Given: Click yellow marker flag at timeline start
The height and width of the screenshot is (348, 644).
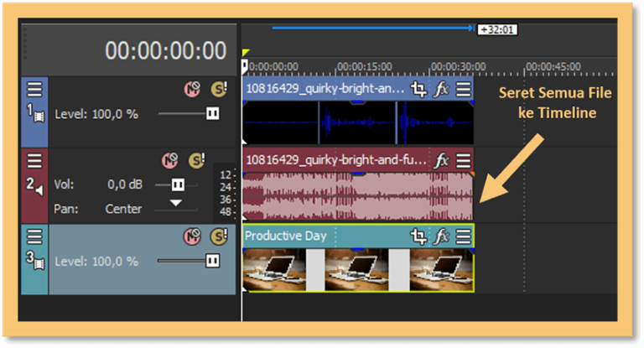Looking at the screenshot, I should coord(246,52).
